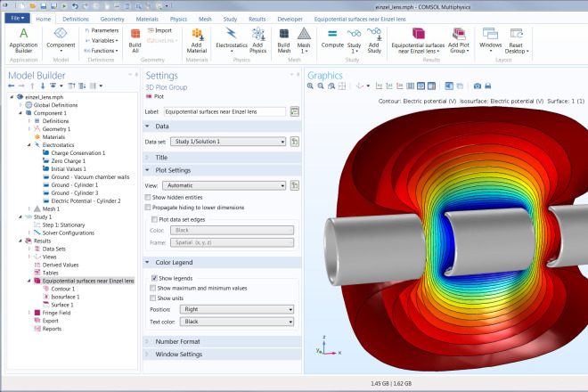The image size is (588, 392).
Task: Enable Show maximum and minimum values
Action: click(x=152, y=288)
